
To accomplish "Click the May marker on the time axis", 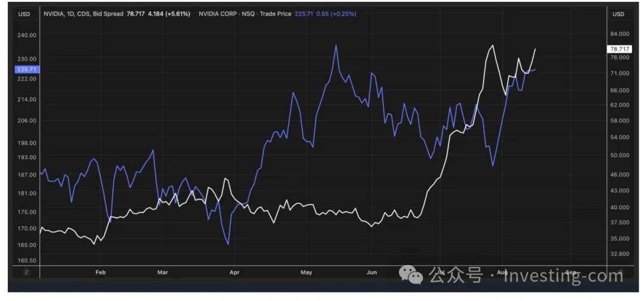I will 306,272.
